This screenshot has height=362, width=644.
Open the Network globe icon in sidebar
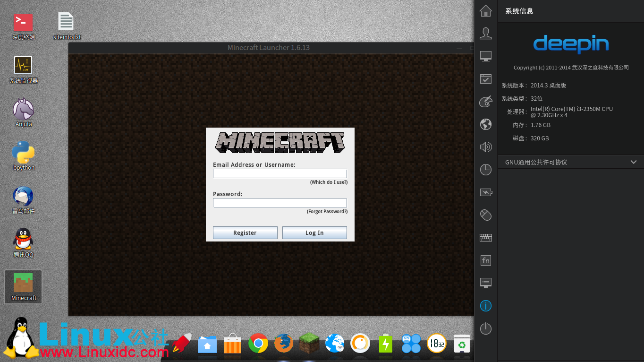tap(486, 124)
